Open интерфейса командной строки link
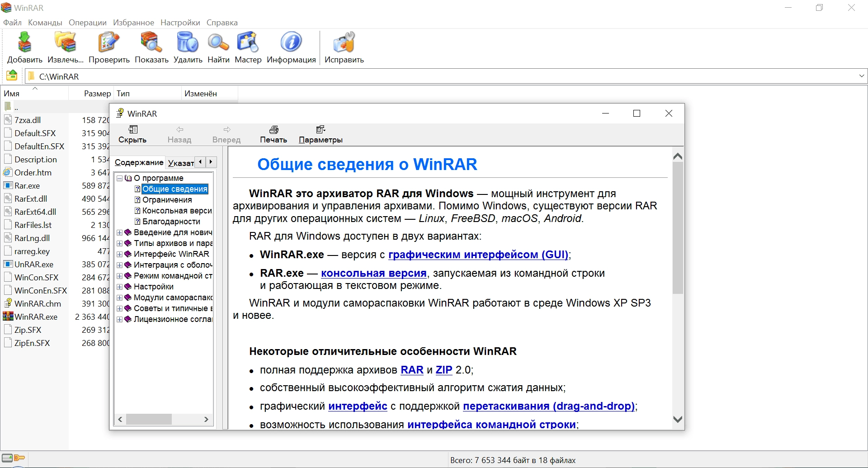This screenshot has height=468, width=868. (491, 425)
